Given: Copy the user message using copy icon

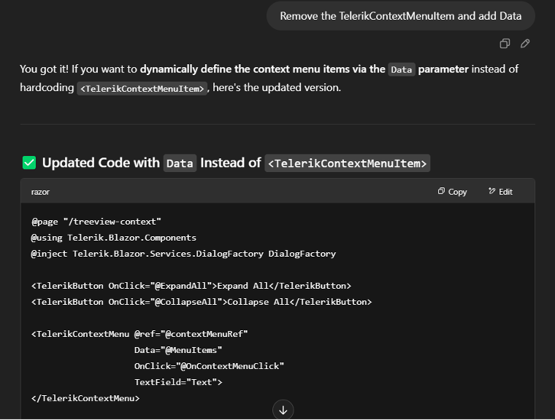Looking at the screenshot, I should tap(505, 44).
